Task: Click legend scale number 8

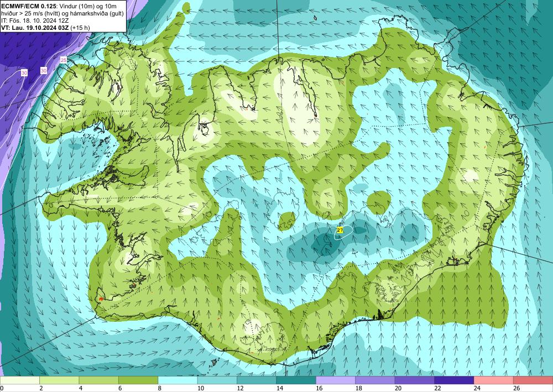Action: [x=160, y=388]
